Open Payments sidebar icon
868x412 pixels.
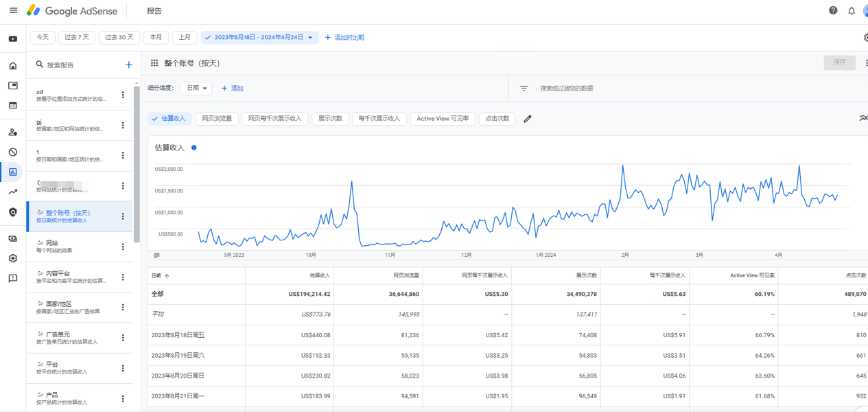tap(13, 239)
